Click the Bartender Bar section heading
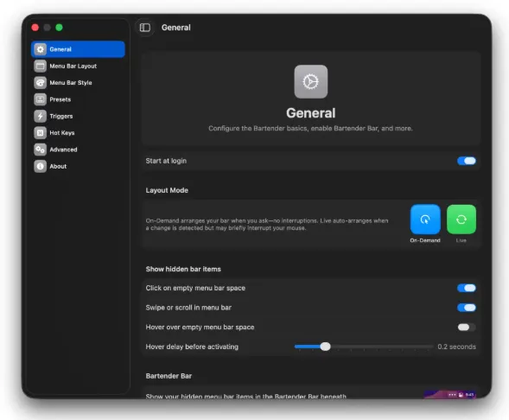509x420 pixels. (169, 376)
